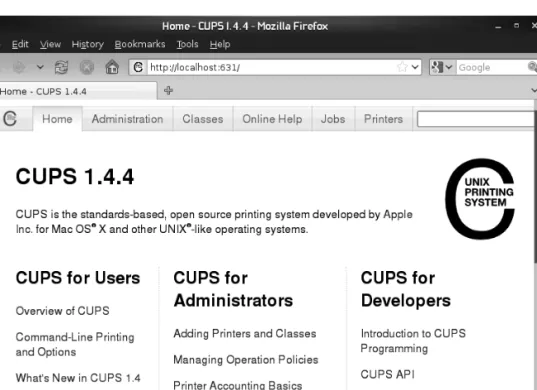This screenshot has height=390, width=537.
Task: Click the address bar showing localhost:631
Action: click(272, 67)
